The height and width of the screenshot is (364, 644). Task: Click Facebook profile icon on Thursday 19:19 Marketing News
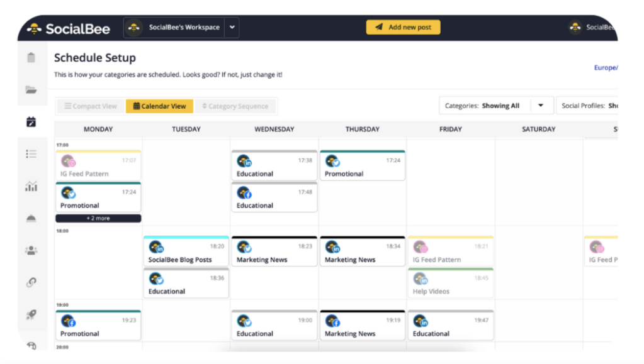coord(332,321)
